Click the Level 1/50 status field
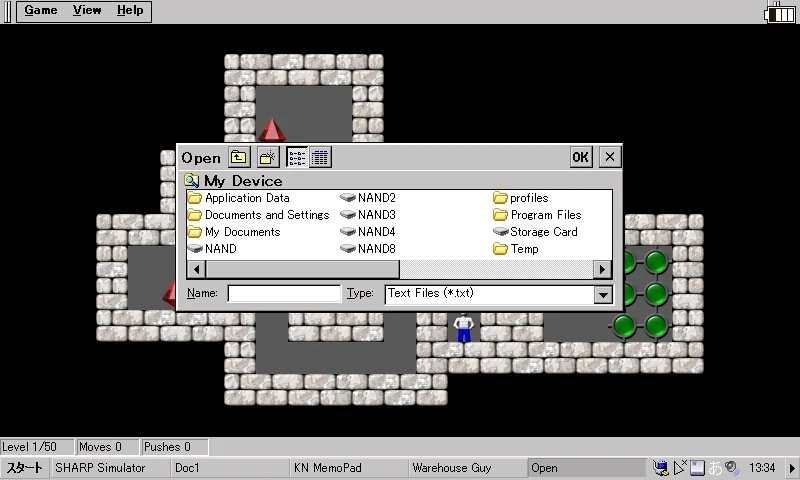The width and height of the screenshot is (800, 480). [37, 447]
